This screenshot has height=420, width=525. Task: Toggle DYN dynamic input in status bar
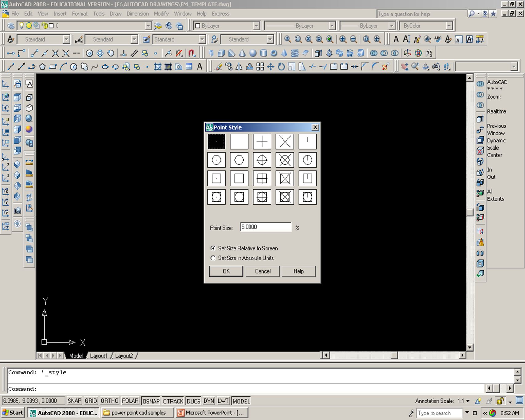coord(209,401)
